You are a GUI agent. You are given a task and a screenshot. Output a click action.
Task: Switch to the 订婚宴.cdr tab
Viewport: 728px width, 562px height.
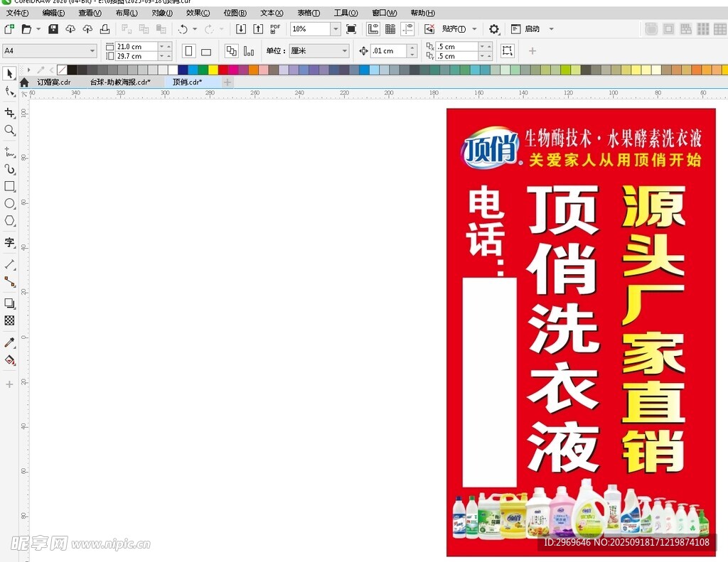pos(54,82)
